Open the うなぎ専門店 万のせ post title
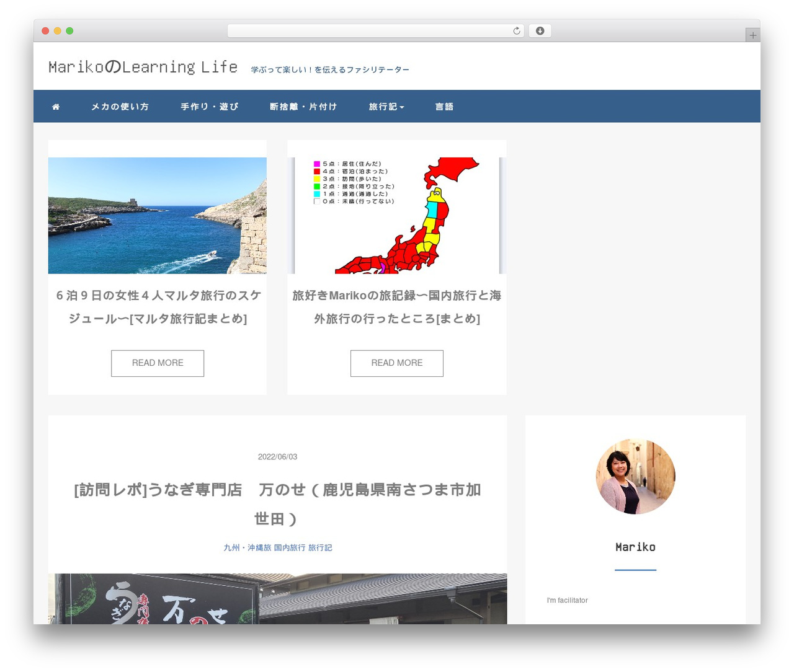Screen dimensions: 794x672 (277, 504)
